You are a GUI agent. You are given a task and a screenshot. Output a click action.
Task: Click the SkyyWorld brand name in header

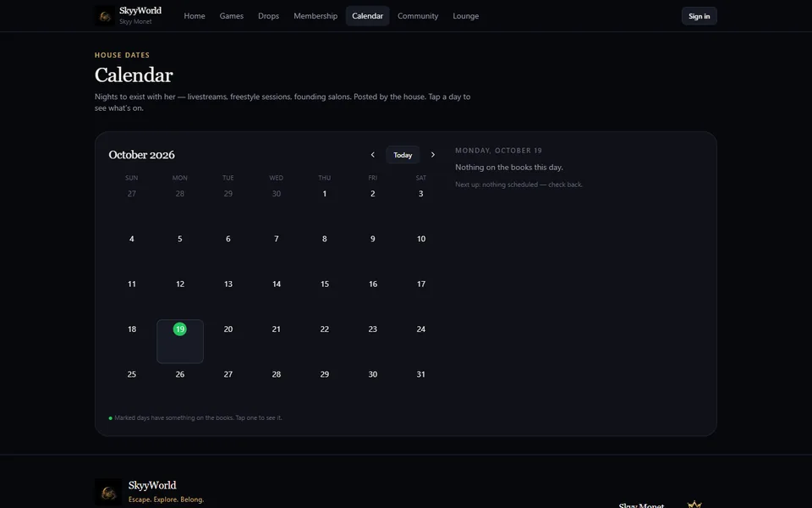point(140,10)
